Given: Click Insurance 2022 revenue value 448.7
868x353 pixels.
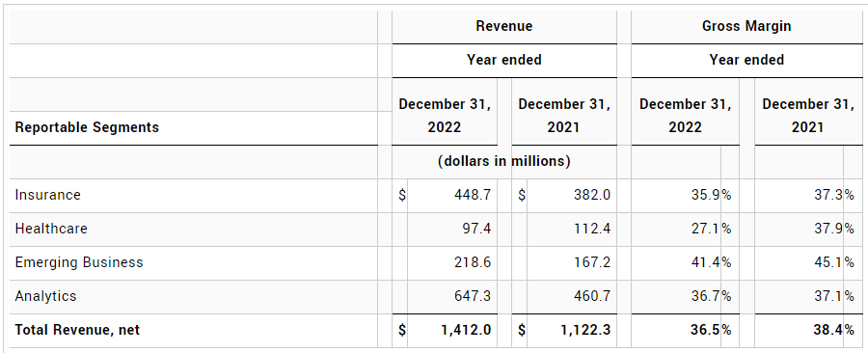Looking at the screenshot, I should pyautogui.click(x=473, y=195).
